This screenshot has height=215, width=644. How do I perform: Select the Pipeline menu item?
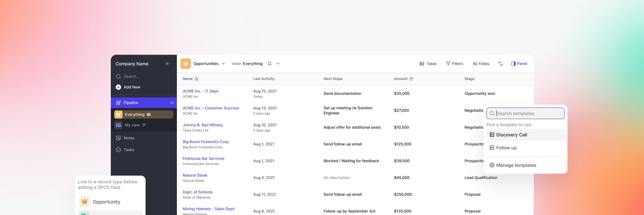coord(144,103)
